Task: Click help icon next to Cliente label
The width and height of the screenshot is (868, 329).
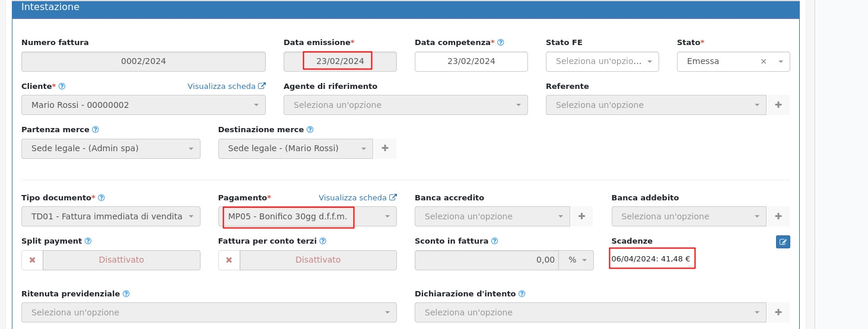Action: click(62, 87)
